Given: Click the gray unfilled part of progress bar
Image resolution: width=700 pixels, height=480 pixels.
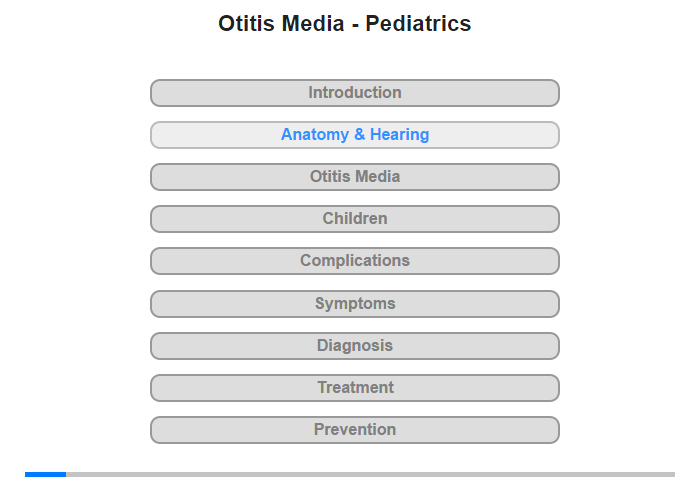Looking at the screenshot, I should 371,474.
